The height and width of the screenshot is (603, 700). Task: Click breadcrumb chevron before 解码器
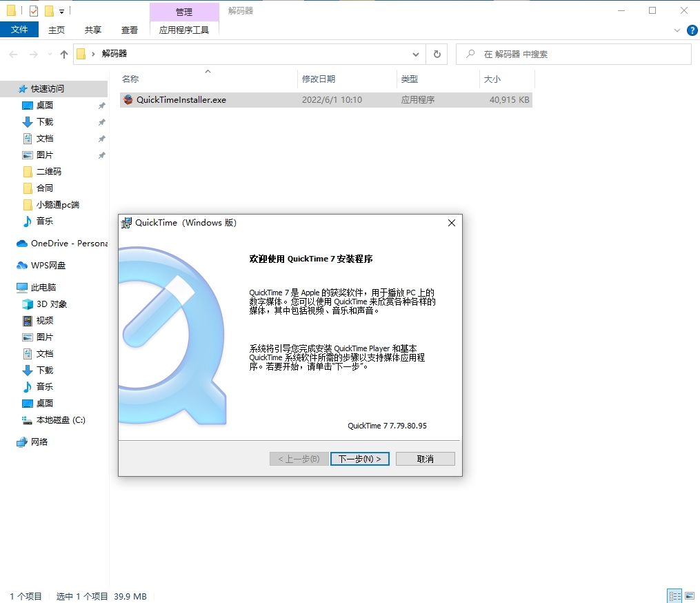point(93,54)
